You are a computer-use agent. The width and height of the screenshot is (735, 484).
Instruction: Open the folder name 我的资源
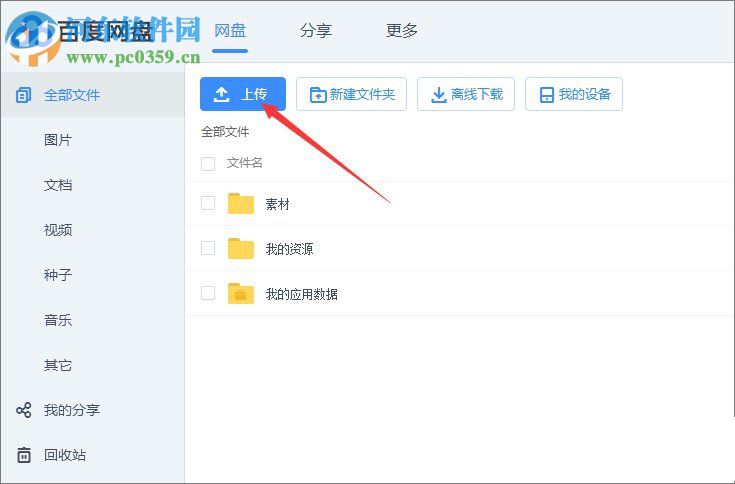point(289,249)
